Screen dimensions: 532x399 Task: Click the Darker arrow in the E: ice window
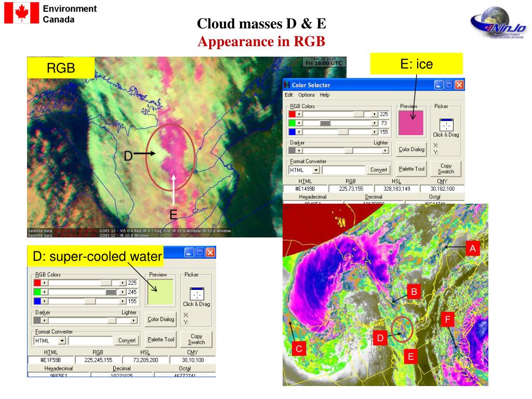coord(299,150)
